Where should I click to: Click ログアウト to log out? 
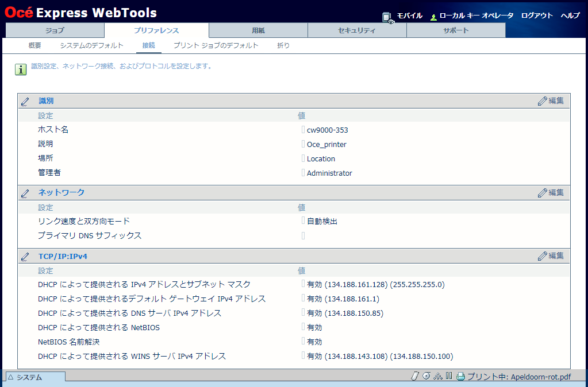point(537,16)
